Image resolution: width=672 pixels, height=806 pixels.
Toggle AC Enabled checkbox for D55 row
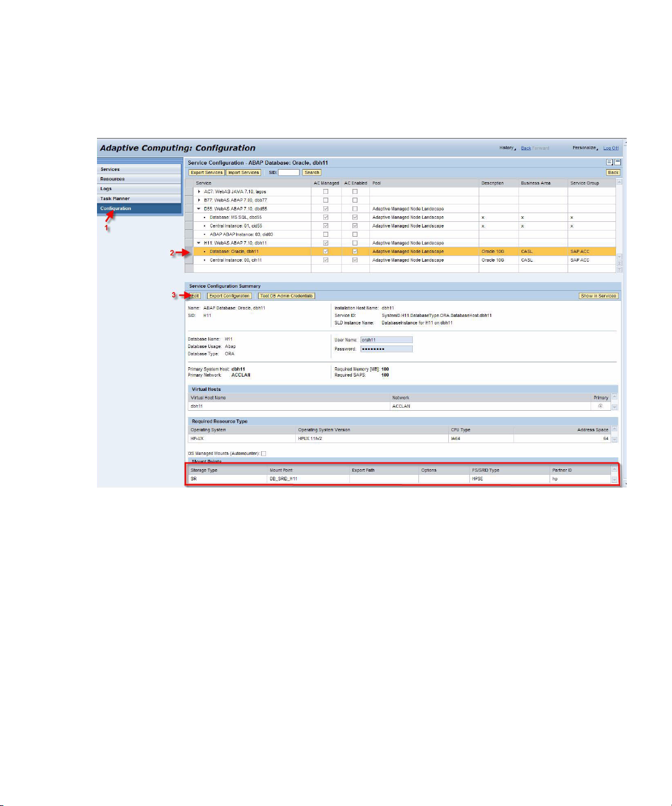355,209
